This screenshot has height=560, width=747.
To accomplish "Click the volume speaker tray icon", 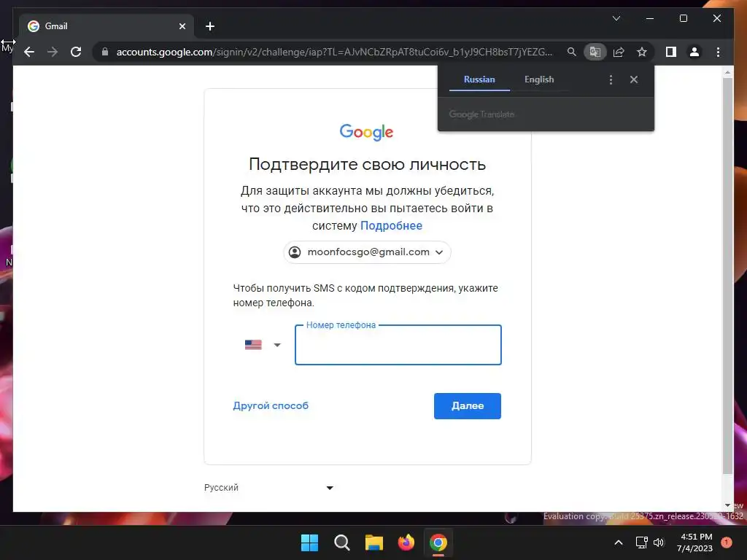I will click(x=659, y=542).
